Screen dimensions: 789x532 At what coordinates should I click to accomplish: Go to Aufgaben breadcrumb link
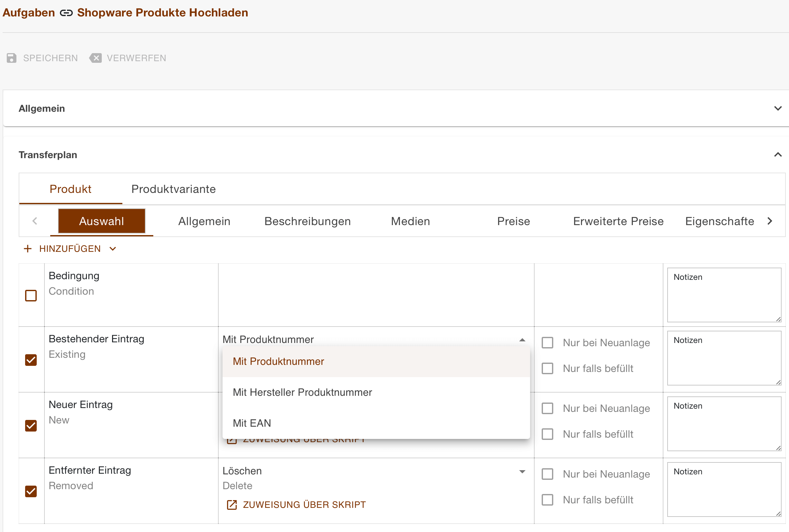click(28, 13)
